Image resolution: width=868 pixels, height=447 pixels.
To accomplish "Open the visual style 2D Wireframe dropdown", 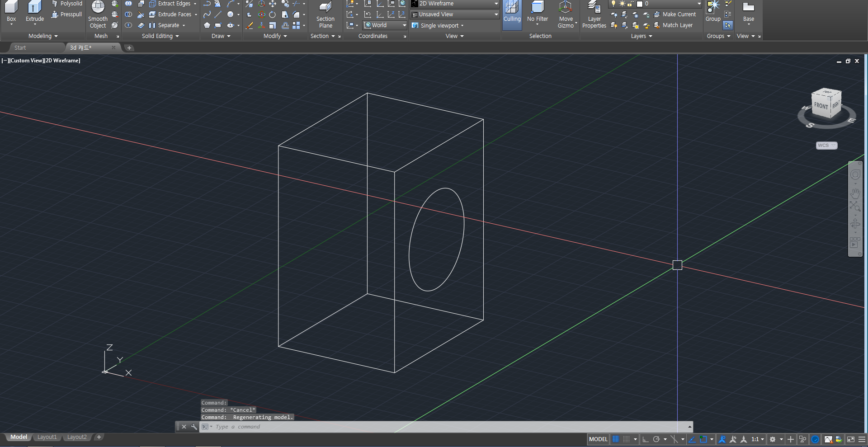I will click(x=455, y=4).
